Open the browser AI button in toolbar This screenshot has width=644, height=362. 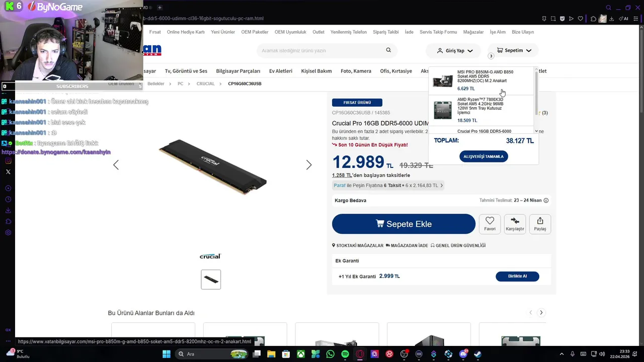(x=624, y=19)
